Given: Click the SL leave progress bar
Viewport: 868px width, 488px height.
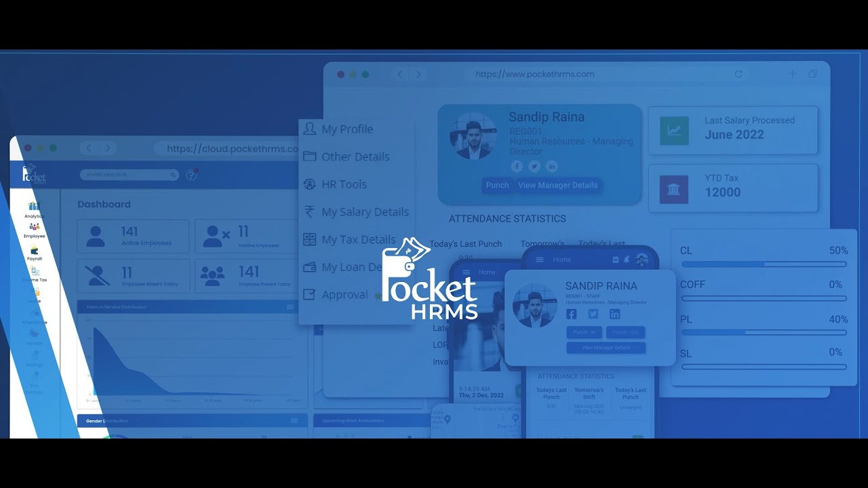Looking at the screenshot, I should (x=764, y=367).
